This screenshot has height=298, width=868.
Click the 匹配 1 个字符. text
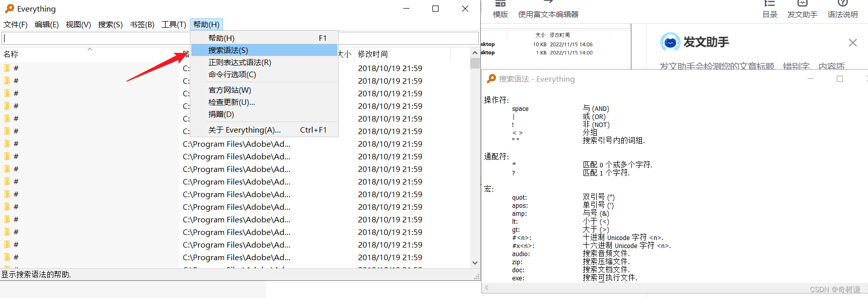[x=606, y=172]
